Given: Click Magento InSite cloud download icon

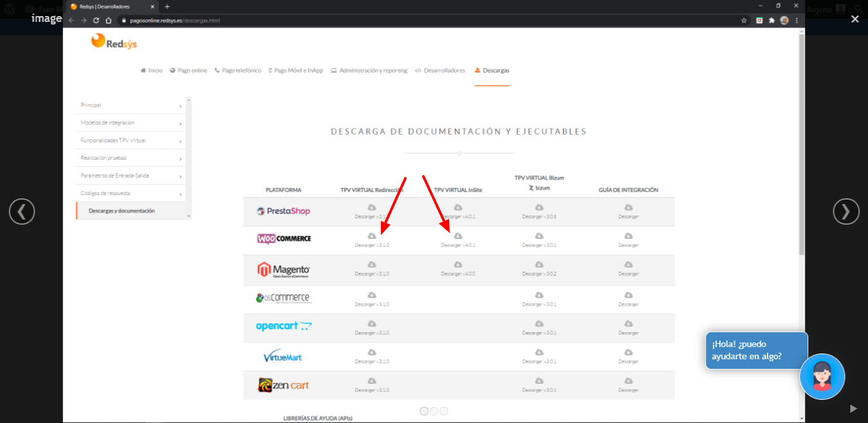Looking at the screenshot, I should pos(458,265).
